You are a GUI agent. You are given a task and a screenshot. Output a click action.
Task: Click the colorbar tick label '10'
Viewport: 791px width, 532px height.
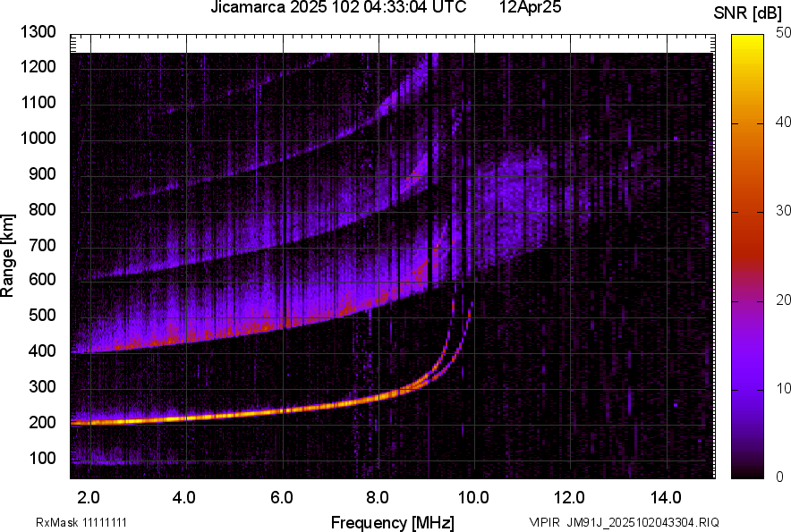click(x=783, y=388)
